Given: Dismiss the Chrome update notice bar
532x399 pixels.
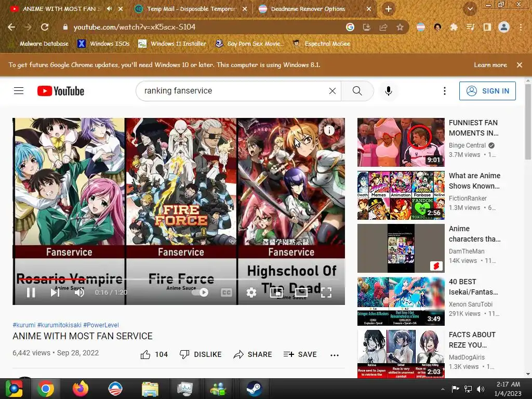Looking at the screenshot, I should coord(520,65).
